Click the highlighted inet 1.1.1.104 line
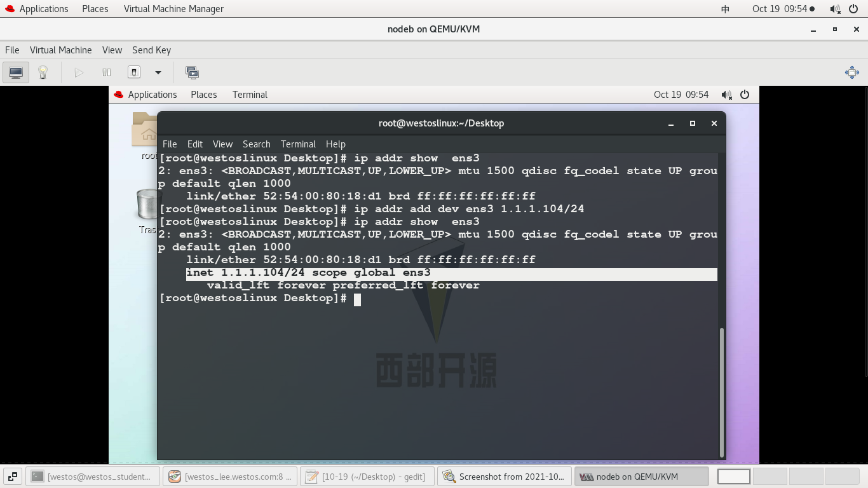Screen dimensions: 868x488 [x=308, y=272]
